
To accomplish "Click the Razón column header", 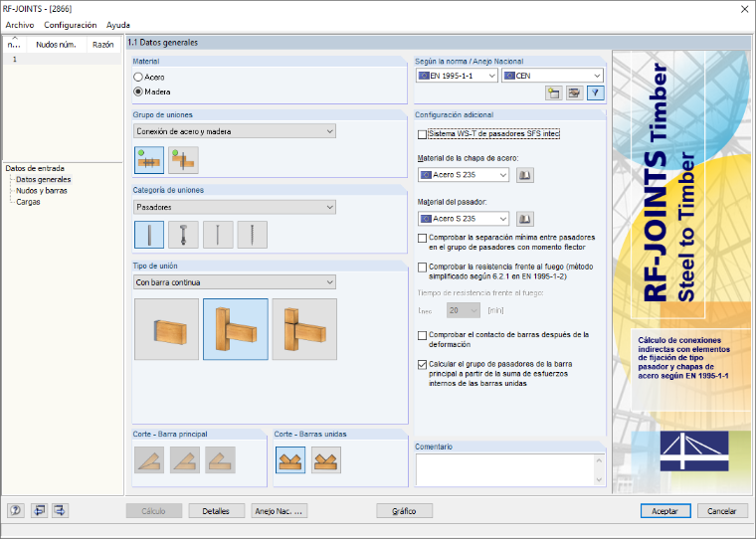I will click(103, 45).
